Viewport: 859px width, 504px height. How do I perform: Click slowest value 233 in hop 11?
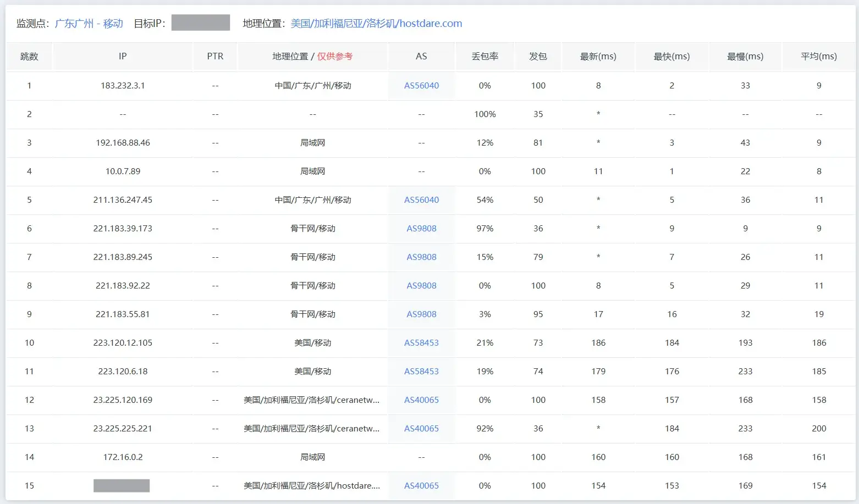[745, 372]
